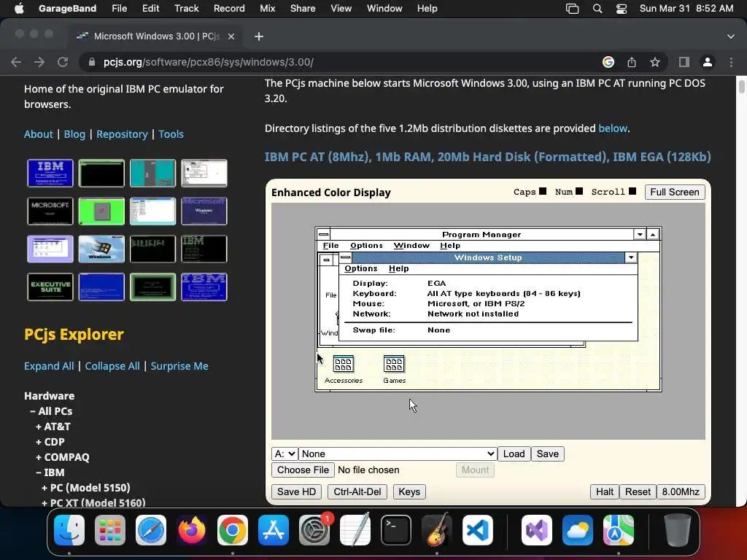Open the GarageBand Track menu

pyautogui.click(x=186, y=9)
